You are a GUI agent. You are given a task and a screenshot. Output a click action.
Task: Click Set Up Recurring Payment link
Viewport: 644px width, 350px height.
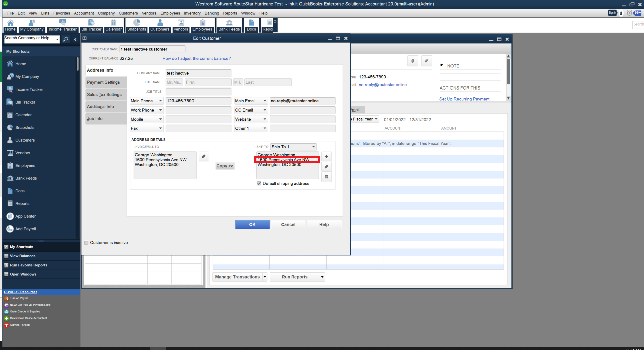coord(465,99)
